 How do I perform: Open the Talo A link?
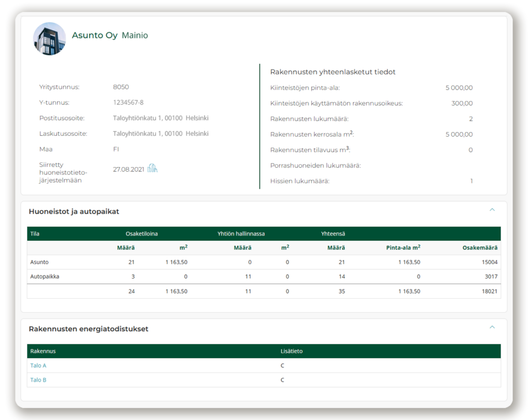pos(38,365)
